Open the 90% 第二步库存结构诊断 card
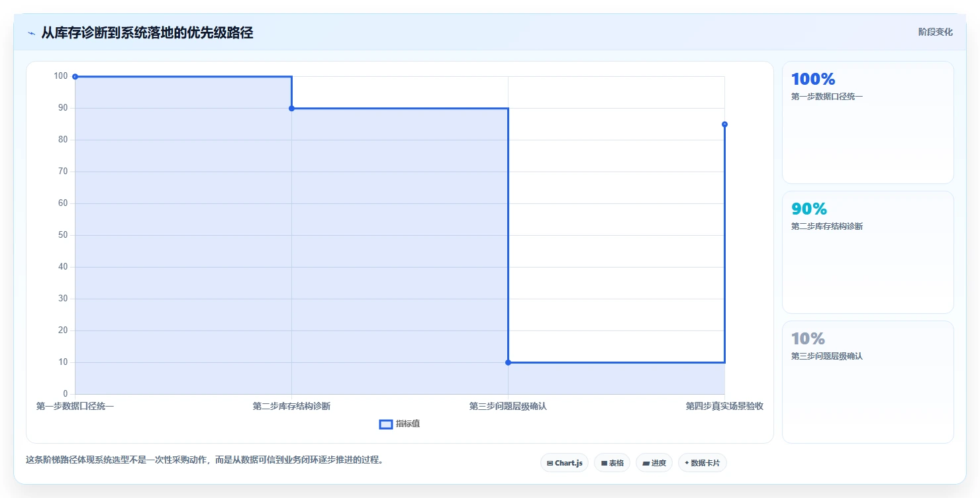Viewport: 980px width, 498px height. click(868, 252)
